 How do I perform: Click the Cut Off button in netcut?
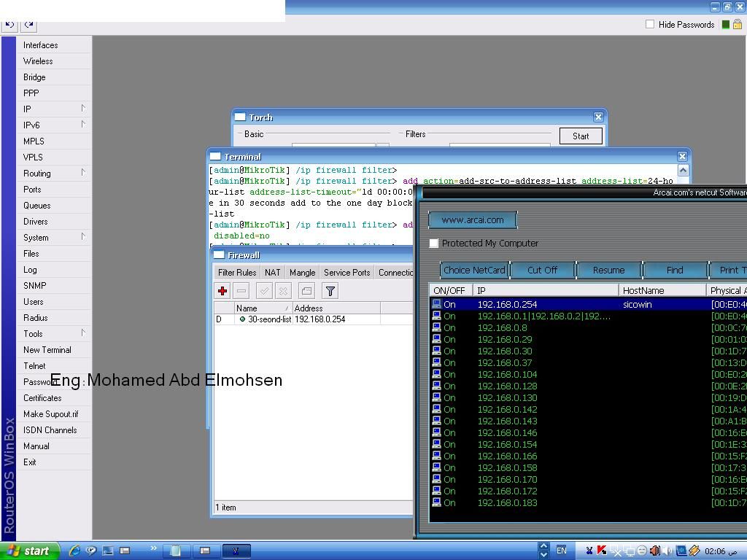(542, 270)
